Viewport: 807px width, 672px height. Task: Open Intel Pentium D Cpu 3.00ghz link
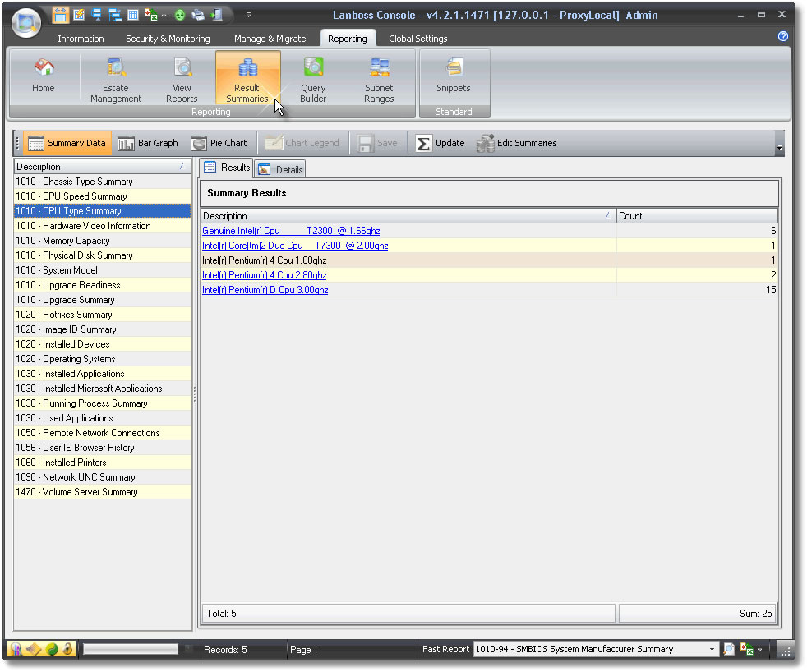(x=265, y=290)
